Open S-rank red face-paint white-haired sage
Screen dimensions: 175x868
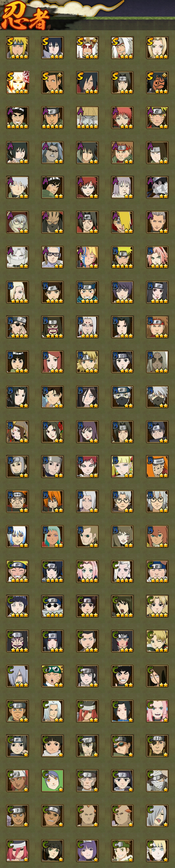click(87, 48)
